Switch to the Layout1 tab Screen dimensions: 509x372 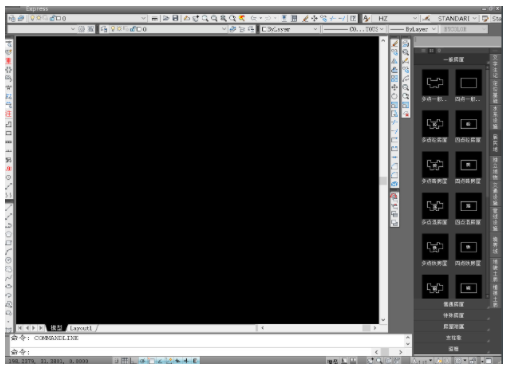[x=81, y=328]
